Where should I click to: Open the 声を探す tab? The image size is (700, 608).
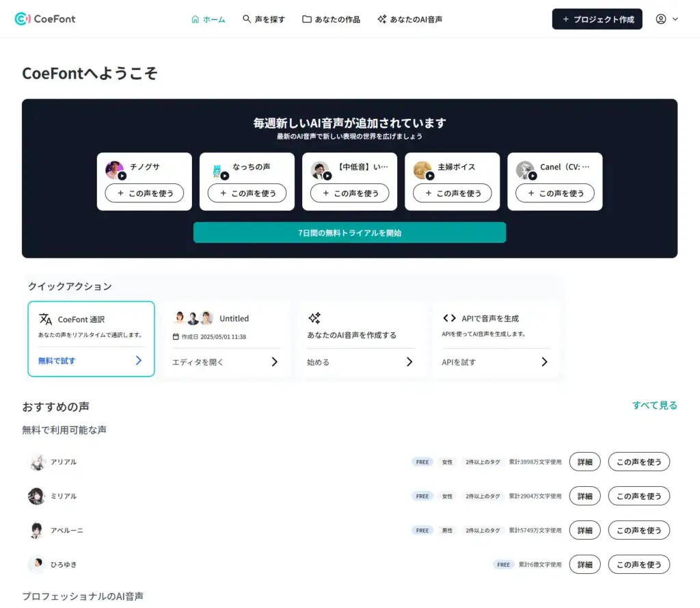pyautogui.click(x=264, y=19)
